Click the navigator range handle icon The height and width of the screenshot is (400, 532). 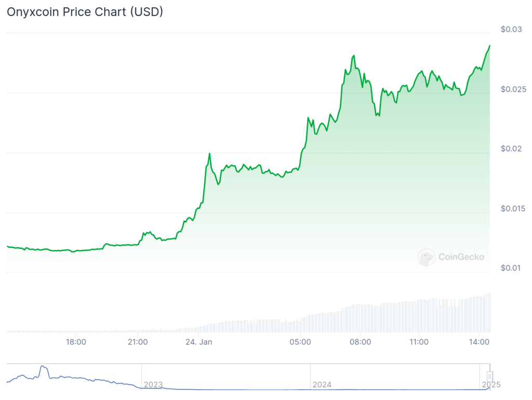pos(489,376)
